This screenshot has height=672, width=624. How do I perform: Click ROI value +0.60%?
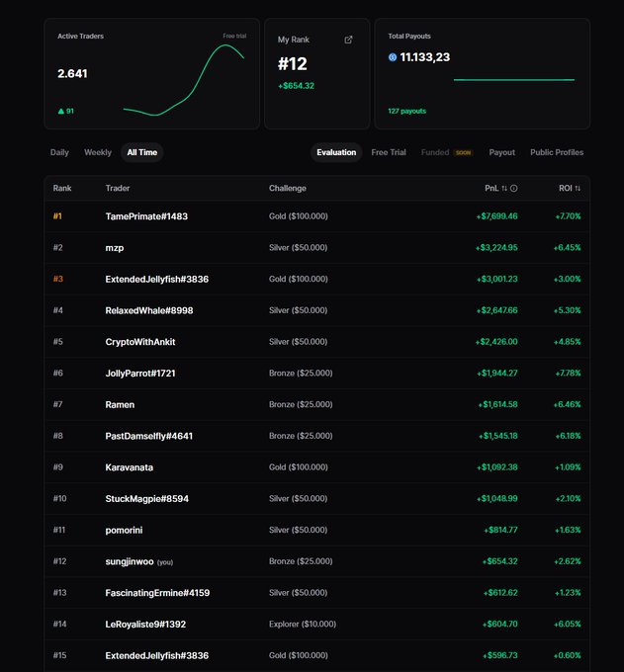tap(567, 655)
